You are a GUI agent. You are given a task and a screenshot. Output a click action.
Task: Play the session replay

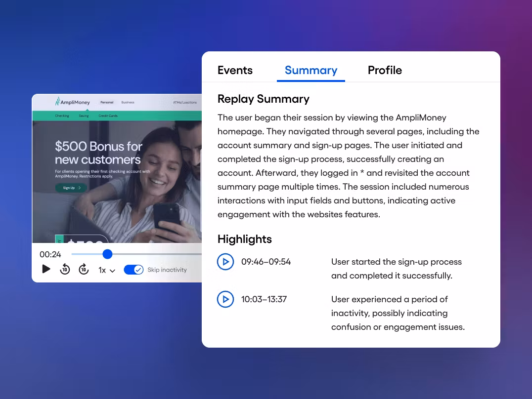pos(46,269)
